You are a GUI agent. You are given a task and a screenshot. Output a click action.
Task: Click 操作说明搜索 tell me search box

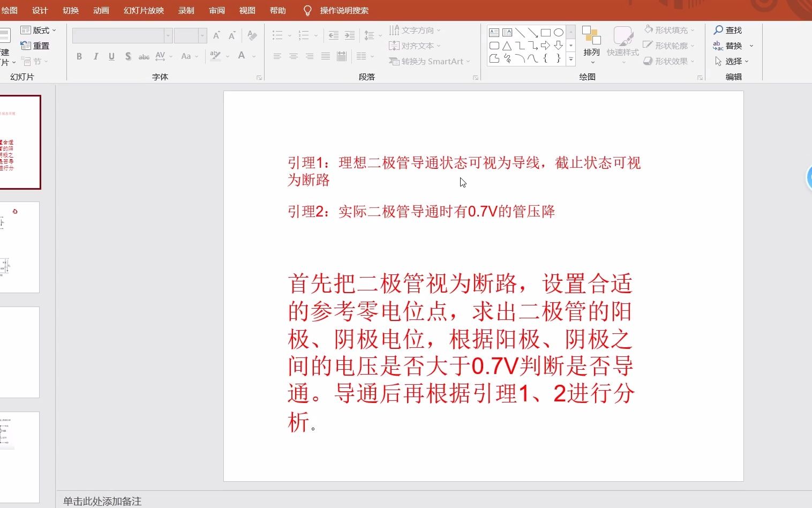pyautogui.click(x=344, y=10)
